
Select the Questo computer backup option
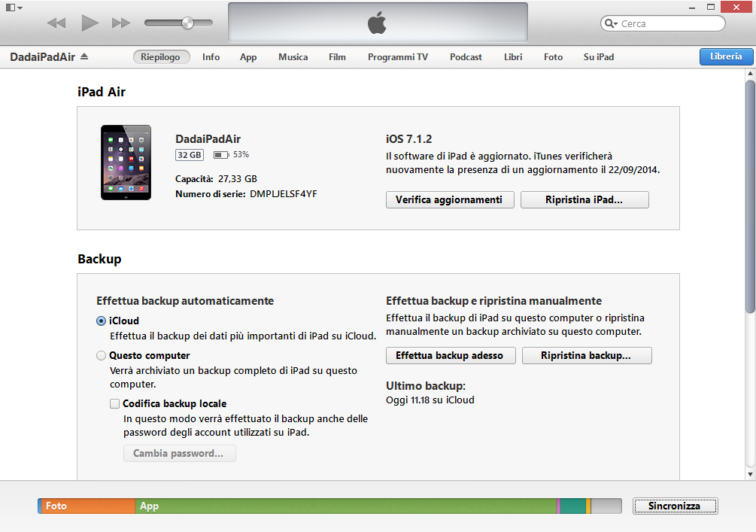click(102, 355)
